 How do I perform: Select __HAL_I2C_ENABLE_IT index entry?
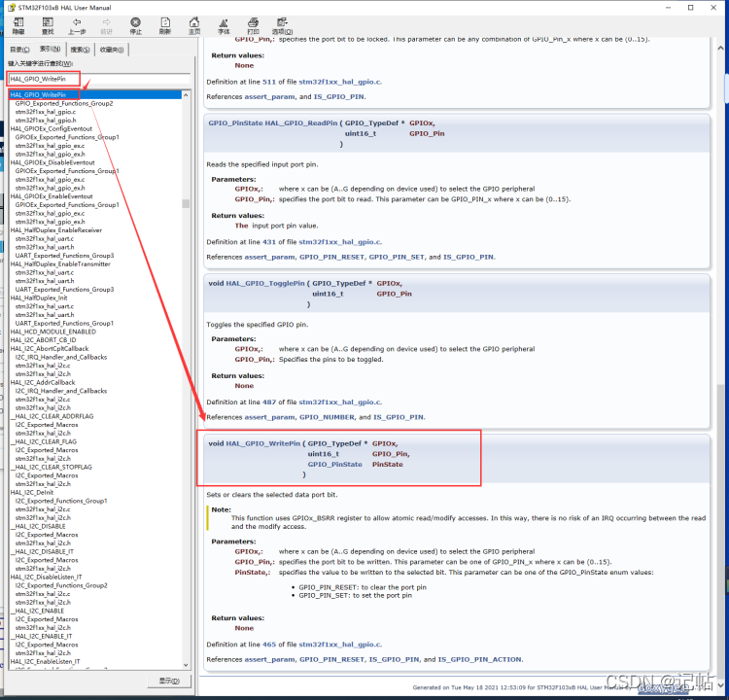(x=42, y=636)
